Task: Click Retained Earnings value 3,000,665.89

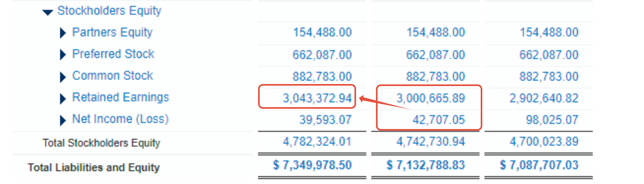Action: (x=431, y=98)
